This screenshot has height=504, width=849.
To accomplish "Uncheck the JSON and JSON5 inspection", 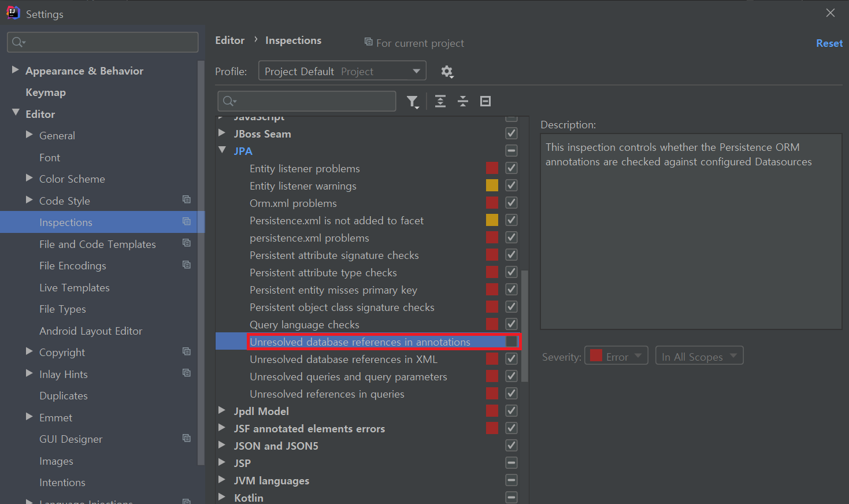I will click(511, 445).
